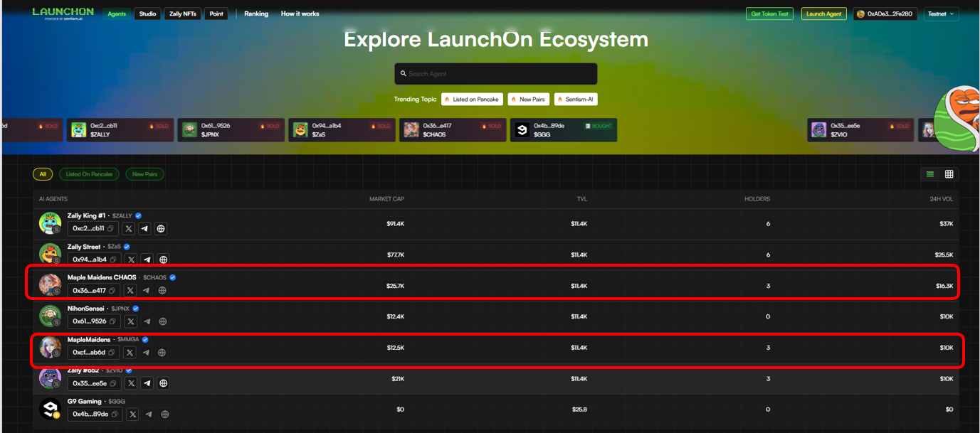Open the Zally NFTs nav tab
980x433 pixels.
coord(183,14)
